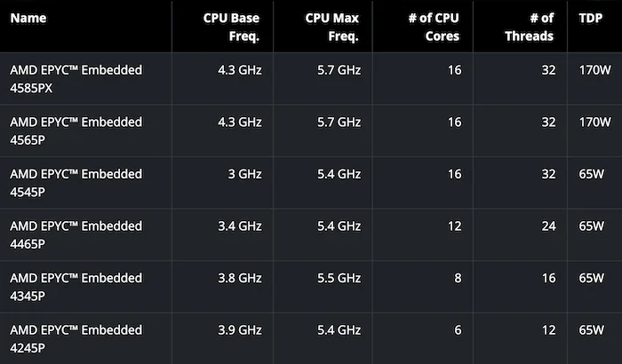The height and width of the screenshot is (364, 622).
Task: Select the AMD EPYC Embedded 4345P name
Action: (76, 287)
